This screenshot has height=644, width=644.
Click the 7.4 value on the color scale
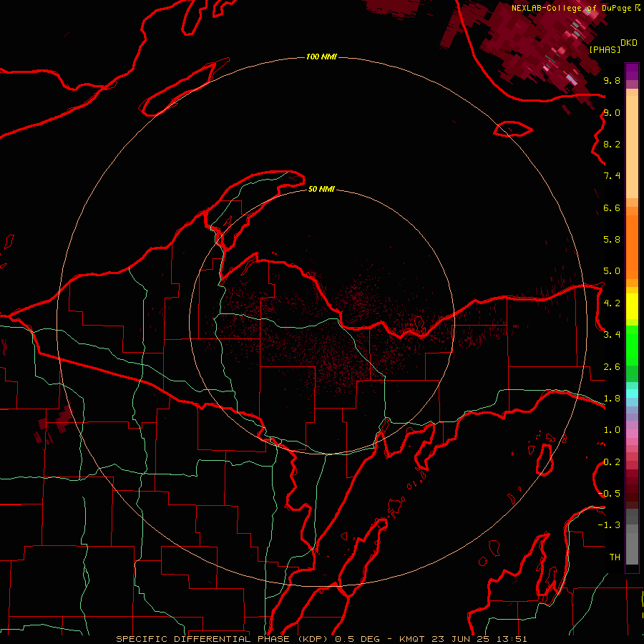pyautogui.click(x=612, y=176)
